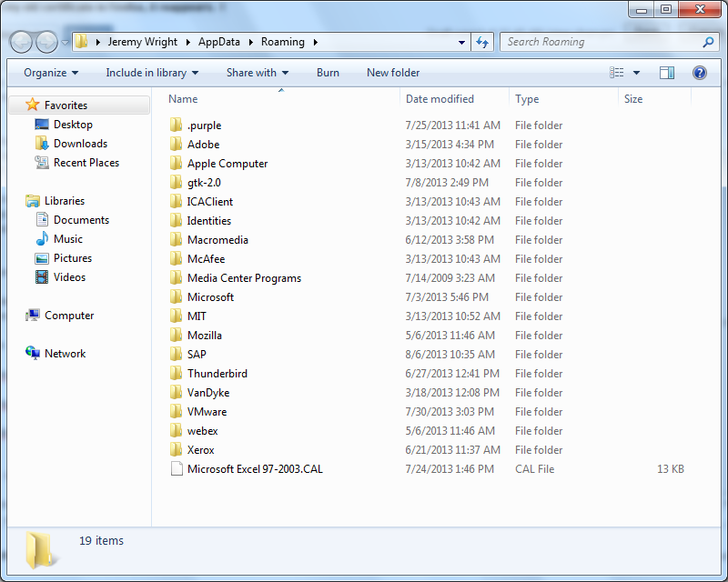
Task: Select Network in navigation pane
Action: tap(65, 354)
